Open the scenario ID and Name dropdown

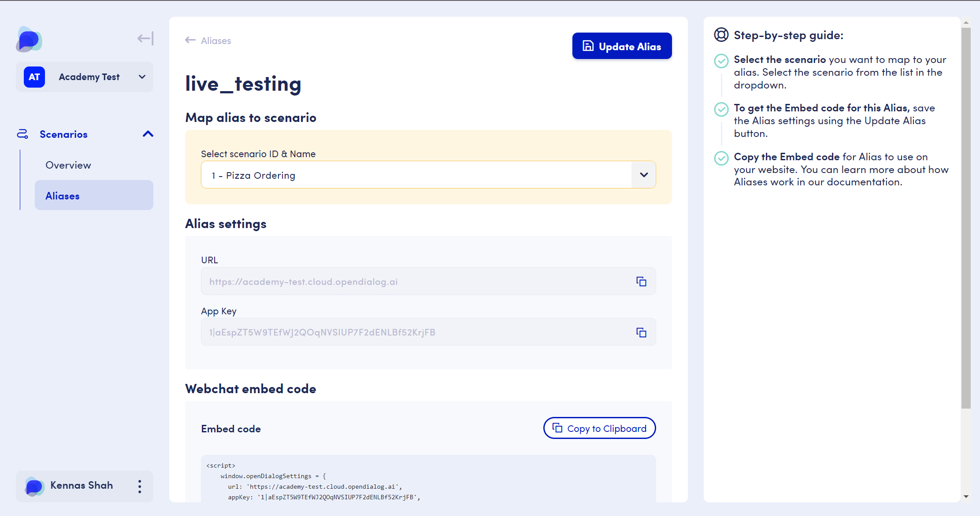pos(644,175)
